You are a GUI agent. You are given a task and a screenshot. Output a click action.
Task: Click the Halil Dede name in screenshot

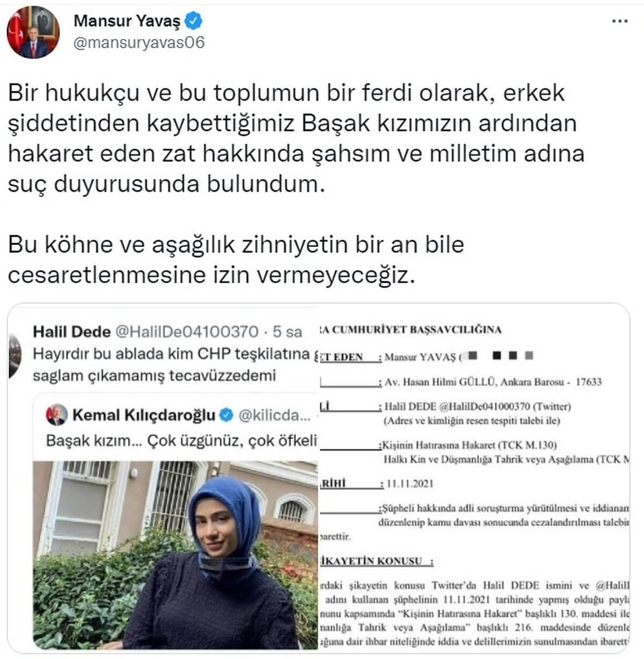(71, 331)
